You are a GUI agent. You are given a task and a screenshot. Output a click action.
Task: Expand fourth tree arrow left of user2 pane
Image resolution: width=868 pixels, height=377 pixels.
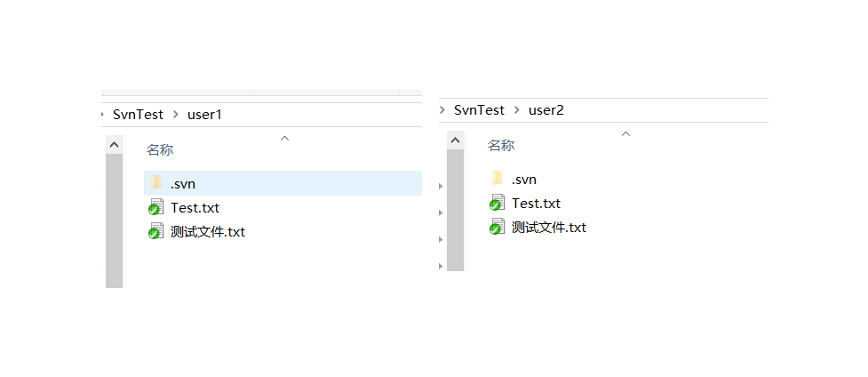click(x=441, y=266)
